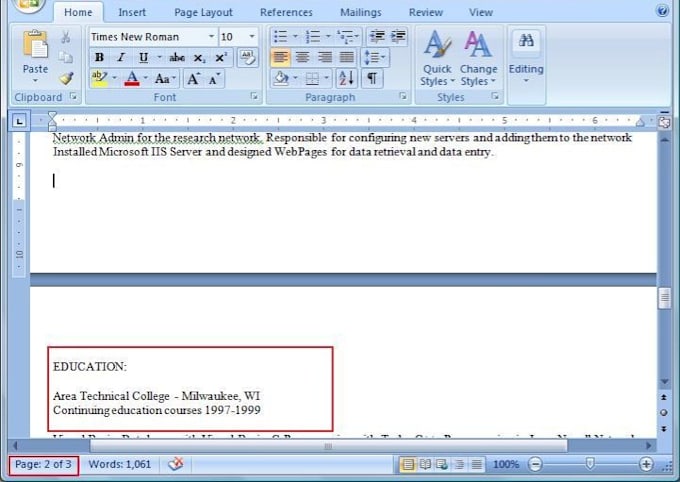680x482 pixels.
Task: Switch to Full Screen Reading view
Action: [x=425, y=465]
